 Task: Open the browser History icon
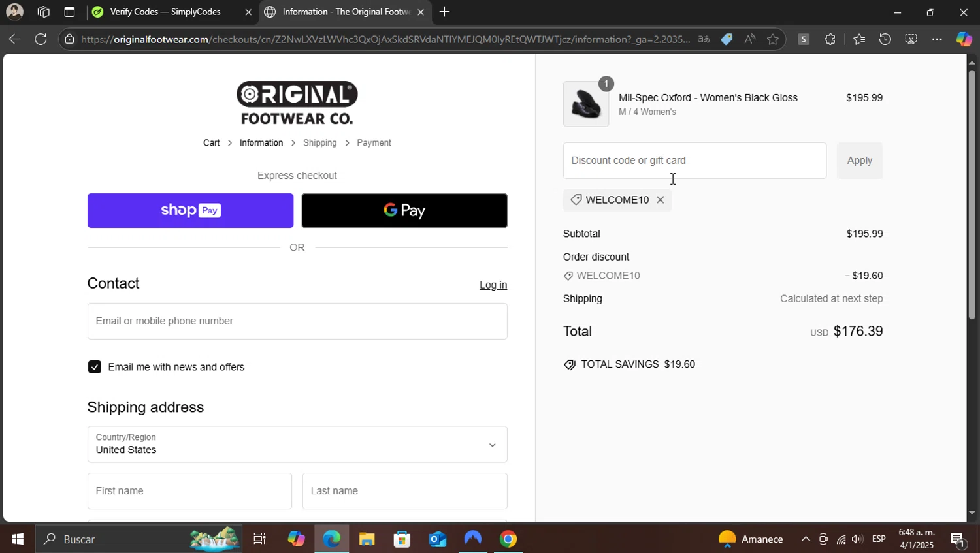885,39
